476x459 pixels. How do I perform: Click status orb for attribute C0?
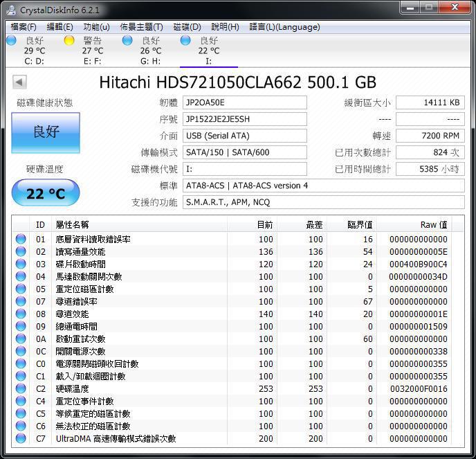[21, 363]
